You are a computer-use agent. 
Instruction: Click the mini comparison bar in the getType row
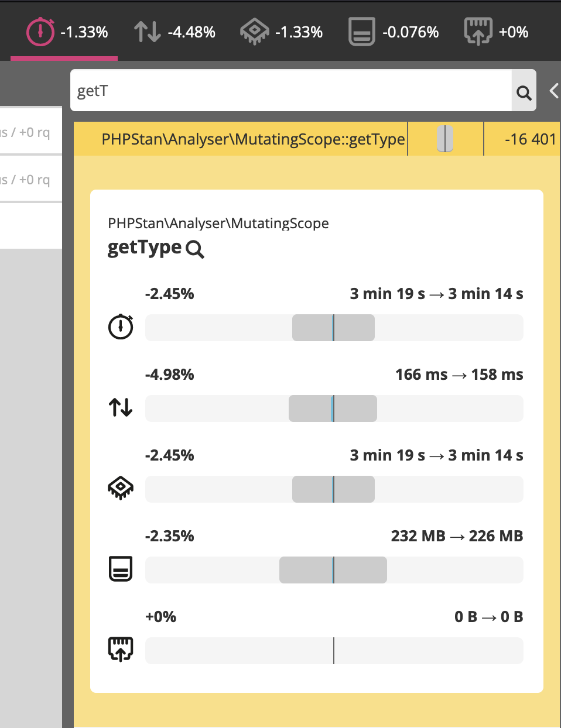pos(445,139)
